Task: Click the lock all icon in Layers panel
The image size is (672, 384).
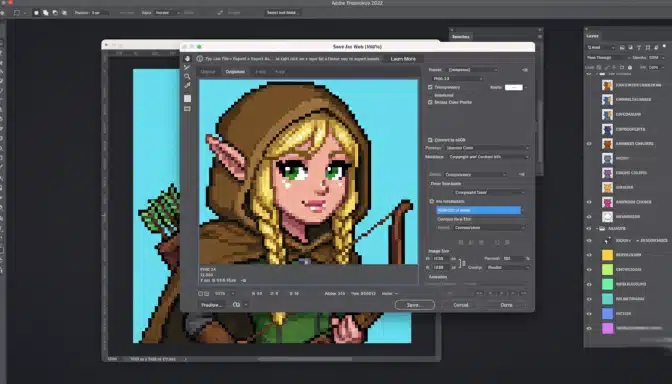Action: tap(630, 67)
